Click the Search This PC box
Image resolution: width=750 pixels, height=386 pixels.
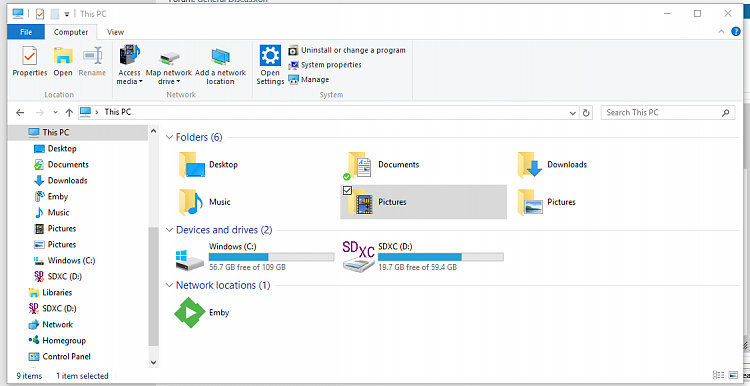click(x=668, y=112)
